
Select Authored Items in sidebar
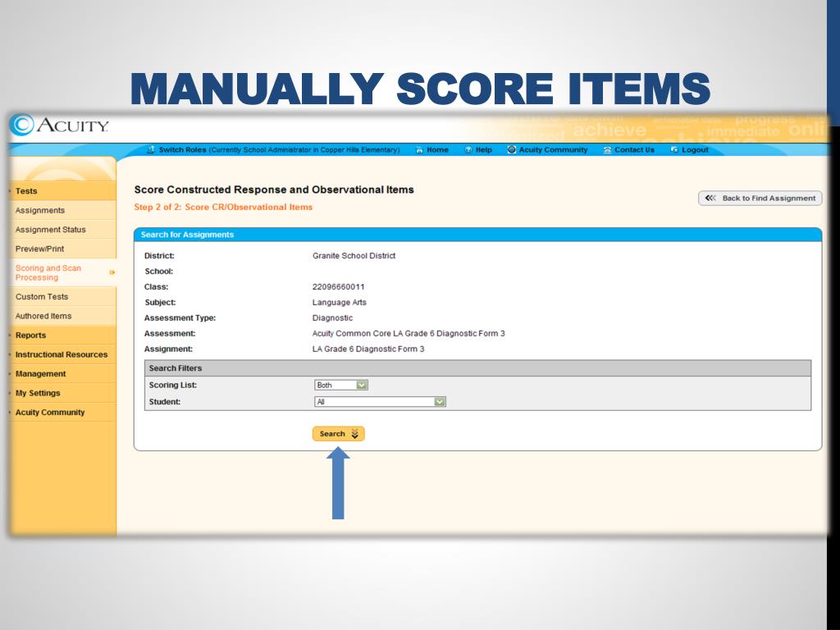62,316
